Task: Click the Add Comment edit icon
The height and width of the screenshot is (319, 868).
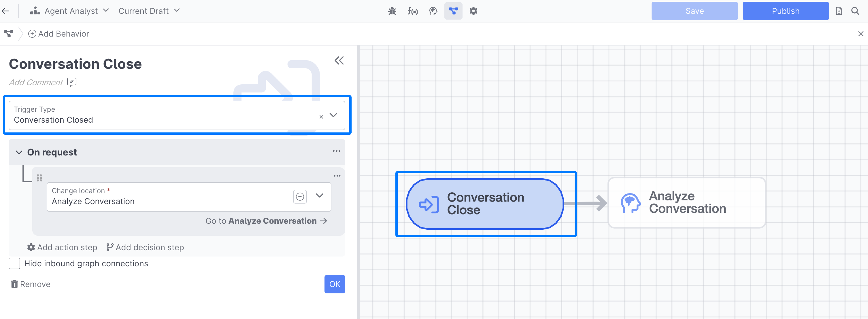Action: pyautogui.click(x=71, y=82)
